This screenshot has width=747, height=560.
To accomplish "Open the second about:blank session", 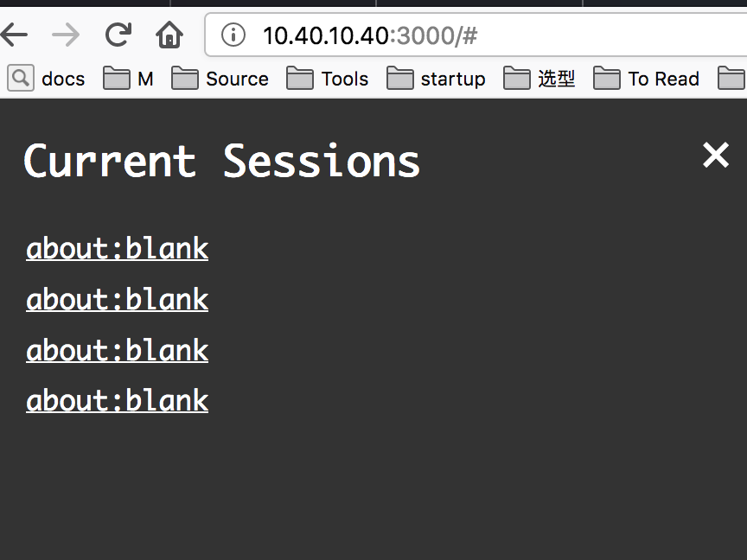I will (x=117, y=300).
